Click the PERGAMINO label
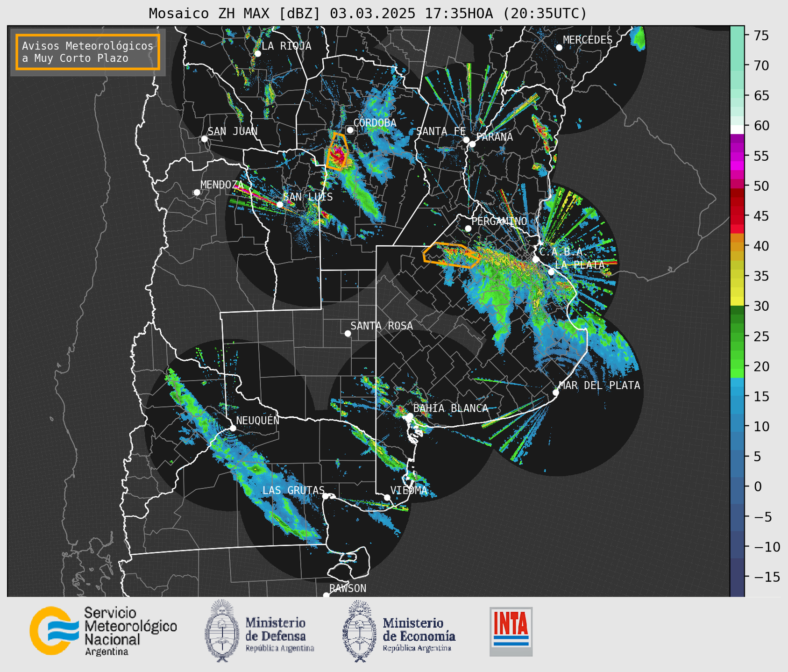Viewport: 788px width, 672px height. point(499,221)
